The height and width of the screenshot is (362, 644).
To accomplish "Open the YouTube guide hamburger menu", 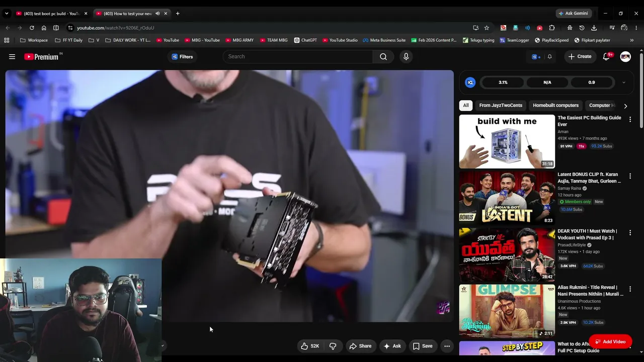I will 12,57.
